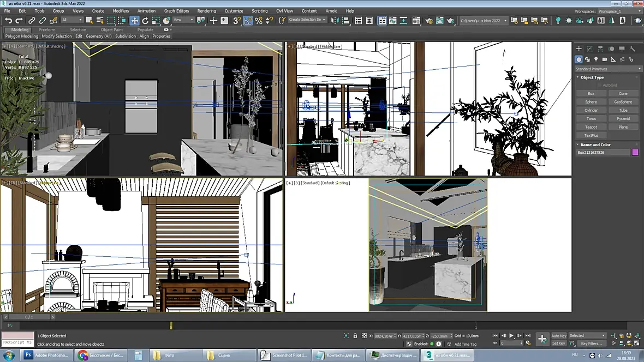This screenshot has height=362, width=644.
Task: Click the Key Filters button
Action: click(592, 343)
